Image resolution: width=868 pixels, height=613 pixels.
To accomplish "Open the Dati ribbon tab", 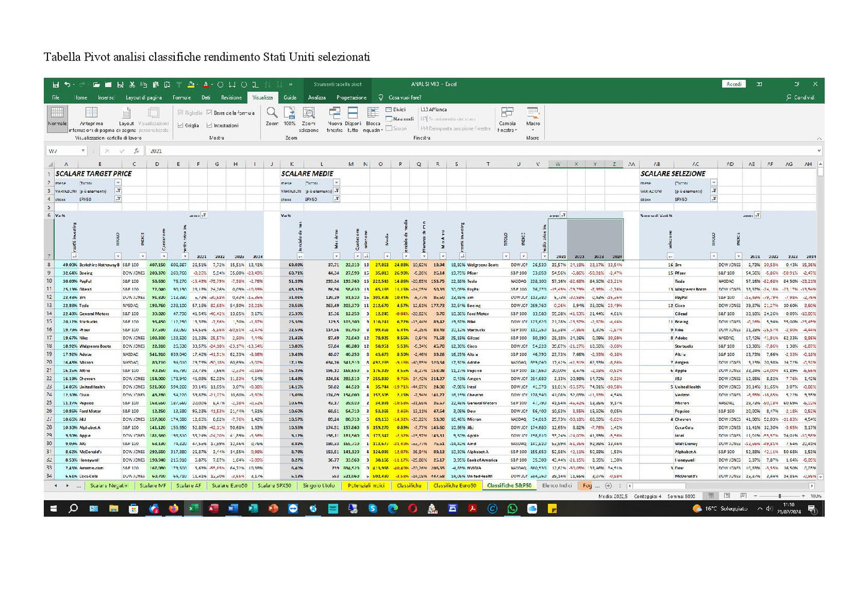I will (206, 97).
